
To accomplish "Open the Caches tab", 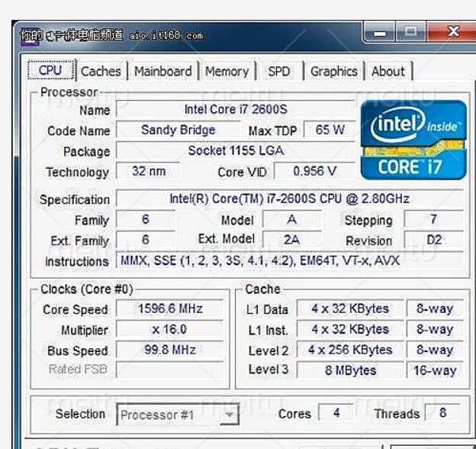I will pyautogui.click(x=101, y=71).
